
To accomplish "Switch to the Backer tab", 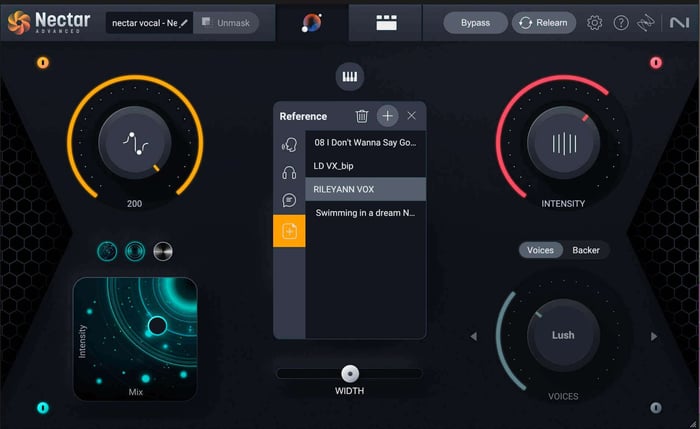I will click(x=586, y=250).
